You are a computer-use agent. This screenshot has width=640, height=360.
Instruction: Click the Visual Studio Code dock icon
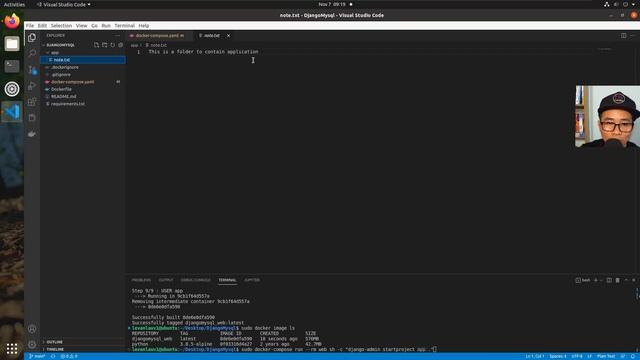tap(12, 111)
